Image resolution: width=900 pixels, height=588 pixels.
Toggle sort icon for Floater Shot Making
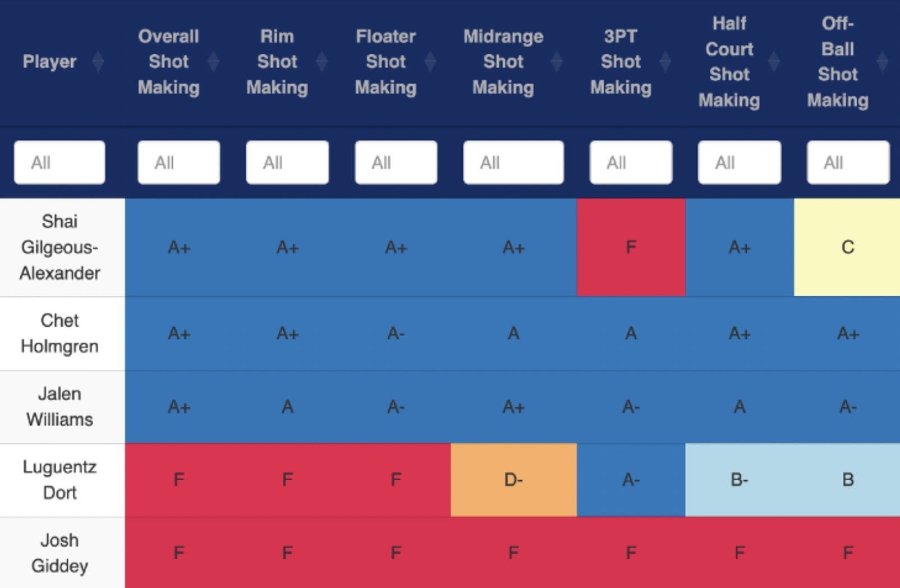pos(430,62)
